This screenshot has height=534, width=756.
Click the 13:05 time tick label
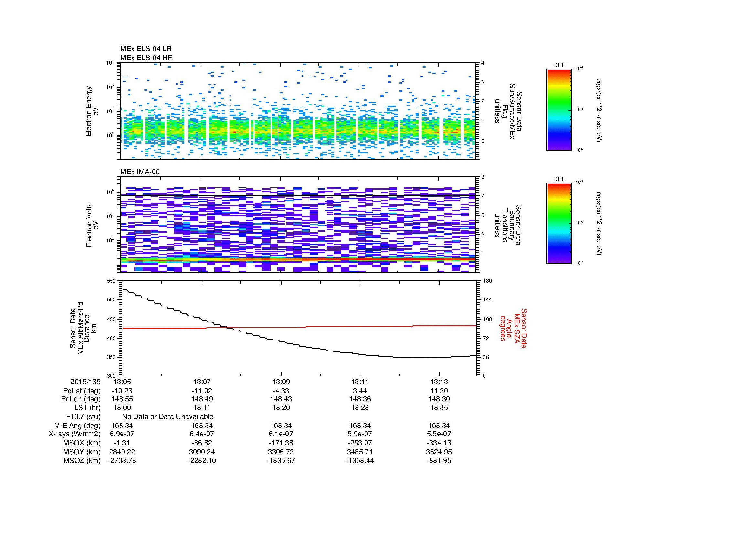point(122,382)
